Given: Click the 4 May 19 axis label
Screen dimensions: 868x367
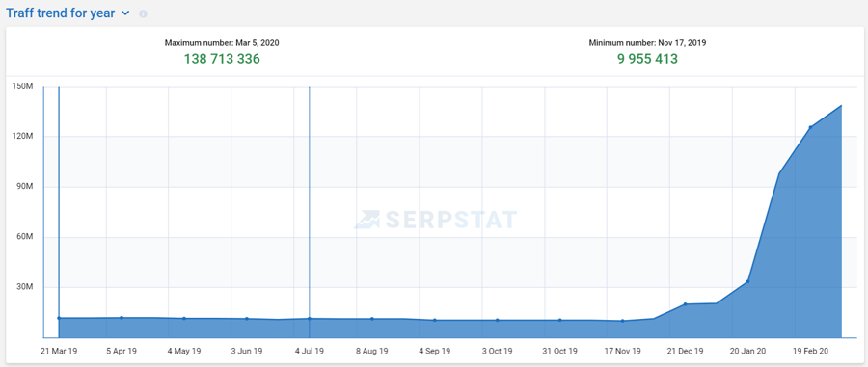Looking at the screenshot, I should coord(184,351).
